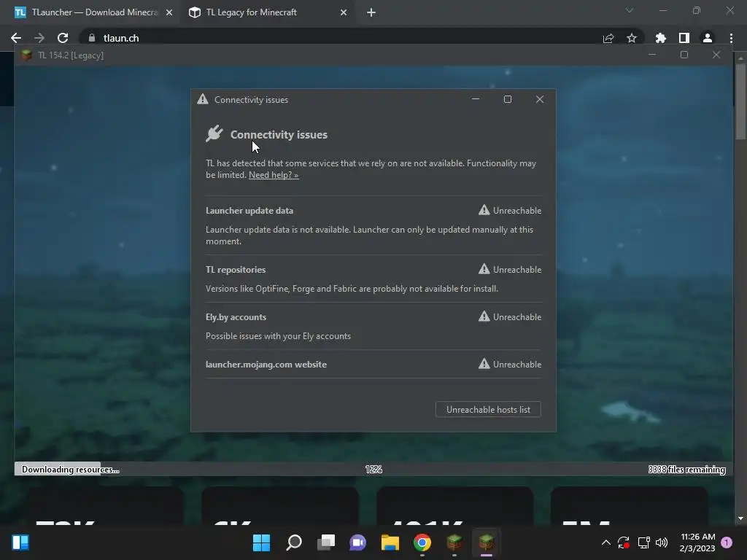Click the Downloading resources progress bar
Screen dimensions: 747x560
pyautogui.click(x=373, y=469)
